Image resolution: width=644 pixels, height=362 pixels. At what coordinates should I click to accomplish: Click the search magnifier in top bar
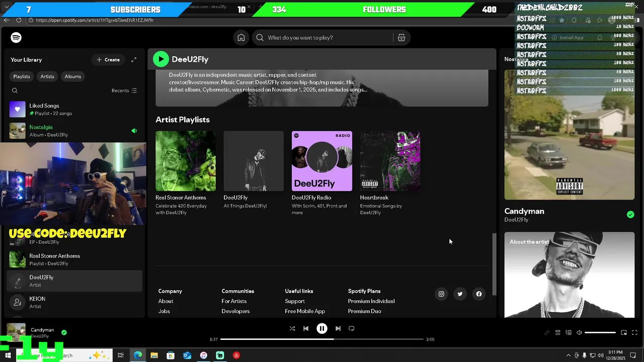pyautogui.click(x=260, y=38)
